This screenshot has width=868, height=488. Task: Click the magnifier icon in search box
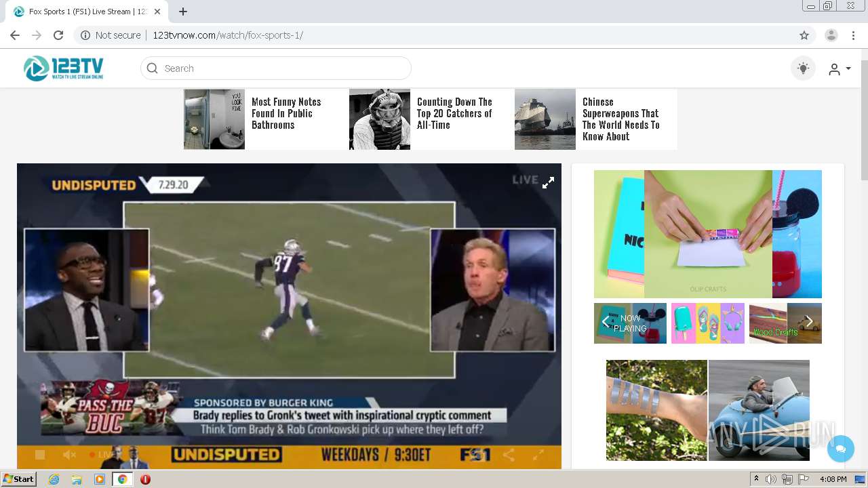click(x=152, y=68)
